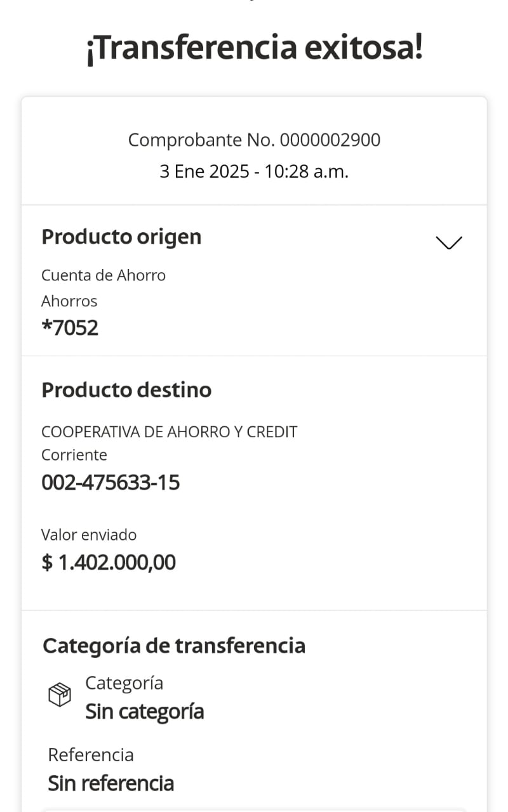Click the category box icon
The height and width of the screenshot is (812, 508).
[x=60, y=695]
